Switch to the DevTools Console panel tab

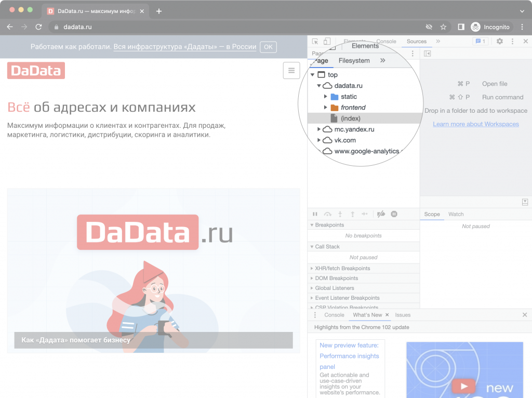pos(386,42)
